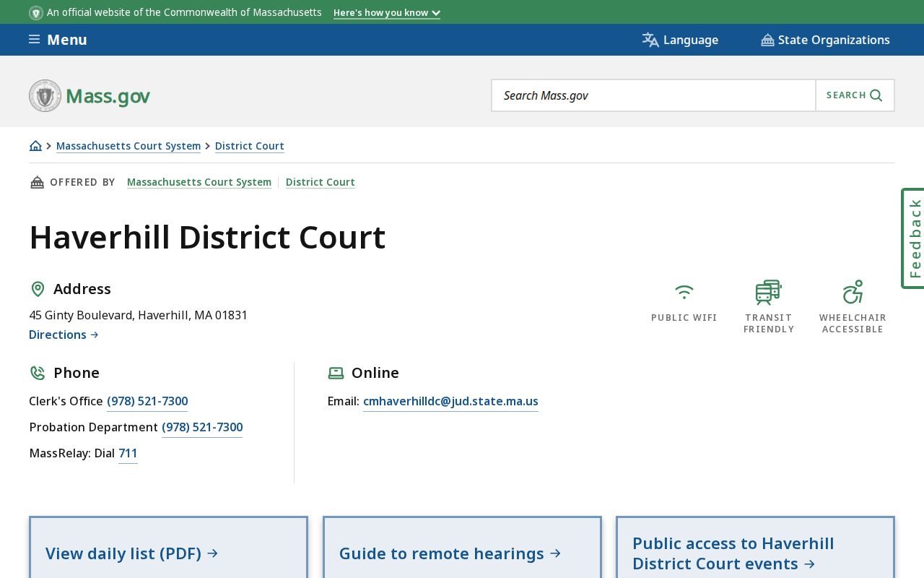Click the State Organizations building icon
This screenshot has height=578, width=924.
click(767, 40)
